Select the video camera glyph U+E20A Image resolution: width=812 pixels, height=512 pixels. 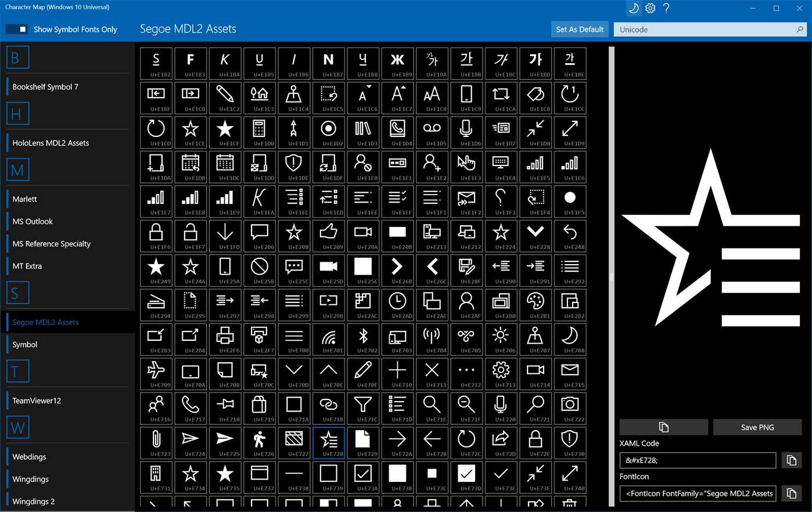363,236
